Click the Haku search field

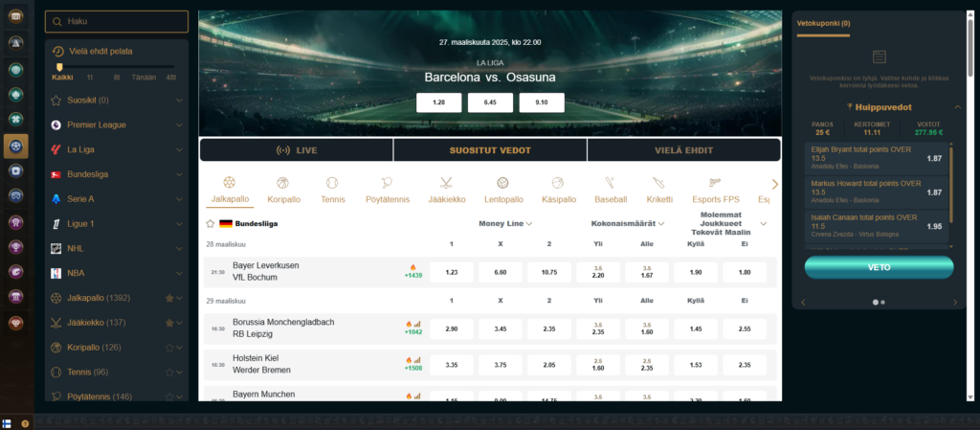point(117,21)
